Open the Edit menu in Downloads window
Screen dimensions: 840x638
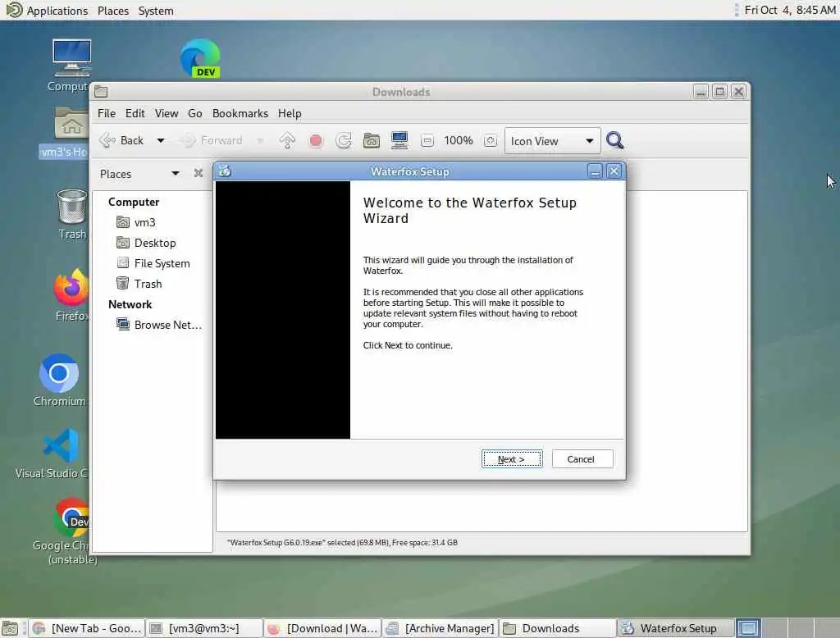pyautogui.click(x=135, y=113)
